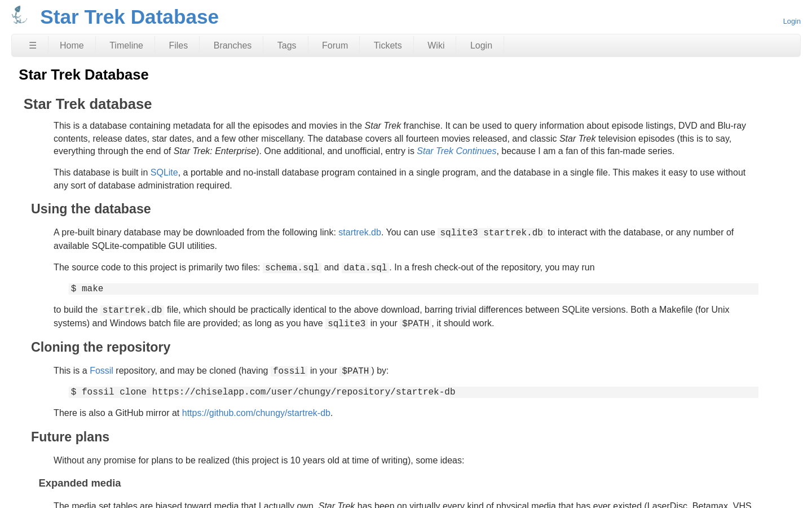Screen dimensions: 812x508
Task: Open the hamburger menu
Action: click(x=33, y=46)
